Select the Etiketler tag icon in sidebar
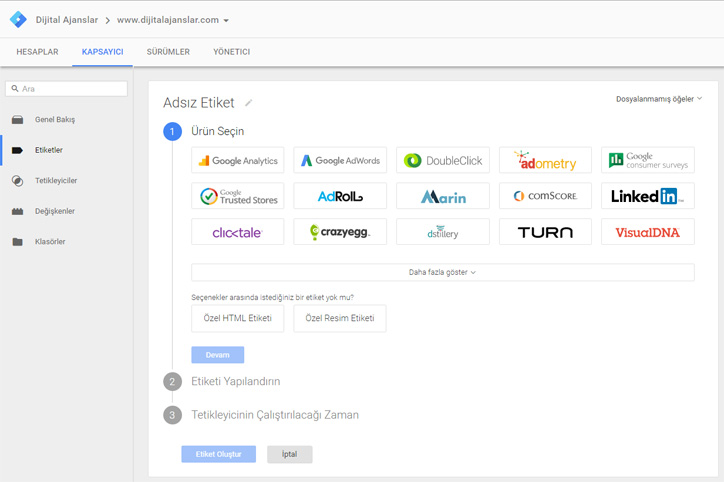 [x=18, y=151]
